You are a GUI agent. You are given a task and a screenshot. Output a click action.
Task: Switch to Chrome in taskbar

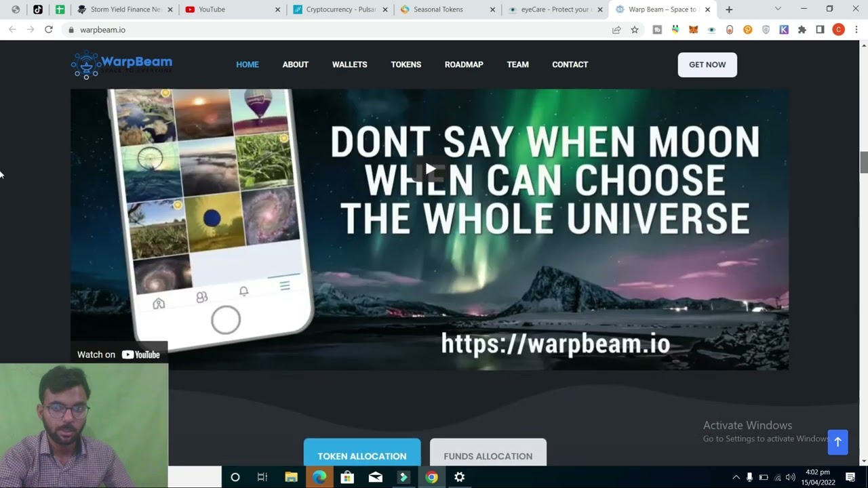click(431, 477)
